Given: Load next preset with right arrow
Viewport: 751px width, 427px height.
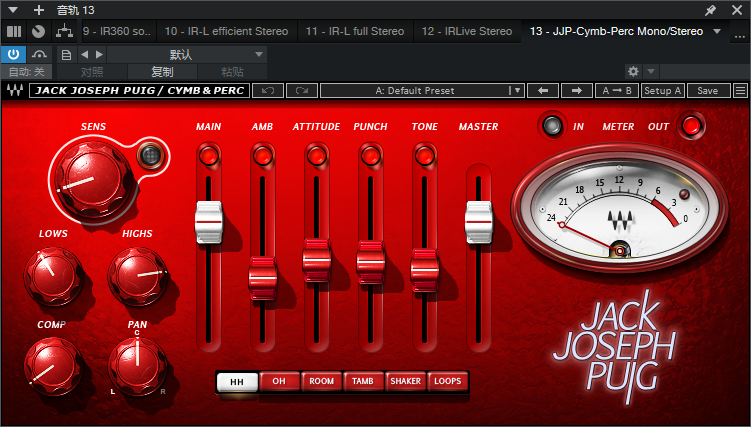Looking at the screenshot, I should tap(577, 90).
